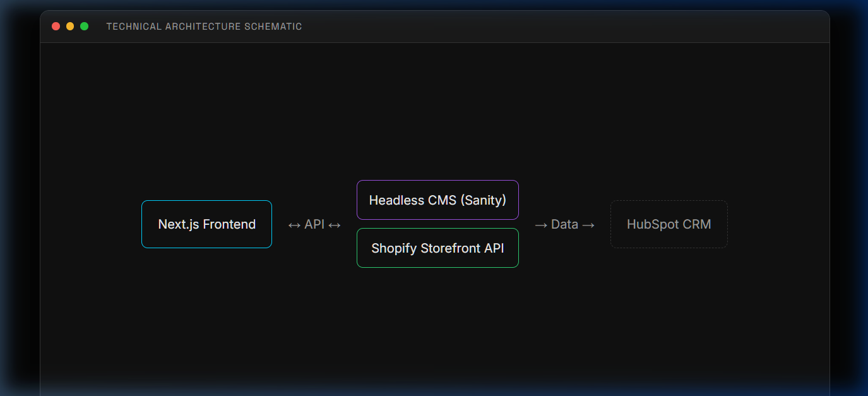Click the API connector label
This screenshot has width=868, height=396.
[x=314, y=224]
